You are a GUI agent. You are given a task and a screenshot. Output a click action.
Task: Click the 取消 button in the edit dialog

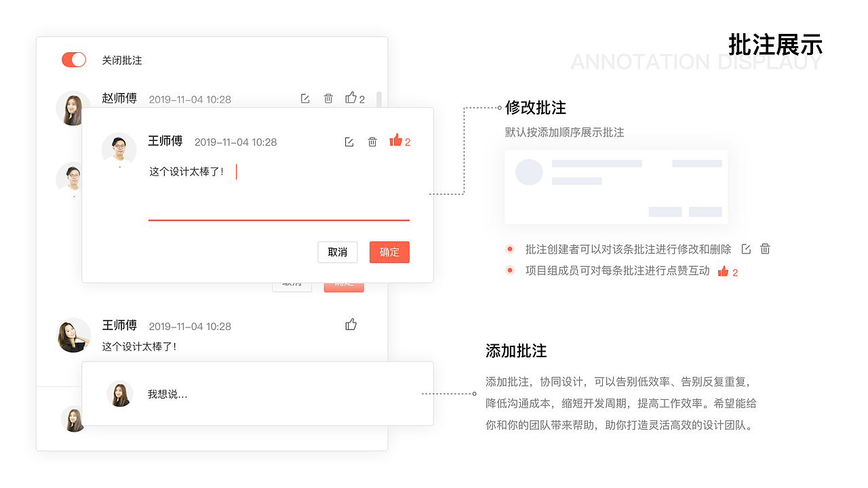click(338, 252)
